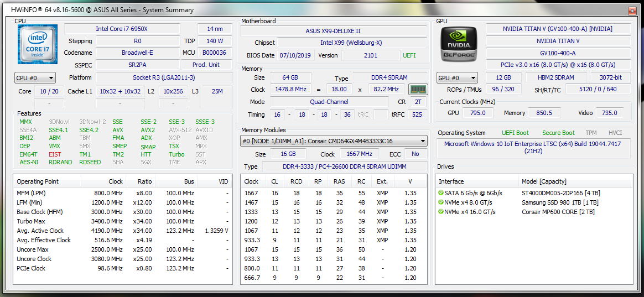This screenshot has width=644, height=297.
Task: Open the GPU #0 selector dropdown
Action: tap(457, 77)
